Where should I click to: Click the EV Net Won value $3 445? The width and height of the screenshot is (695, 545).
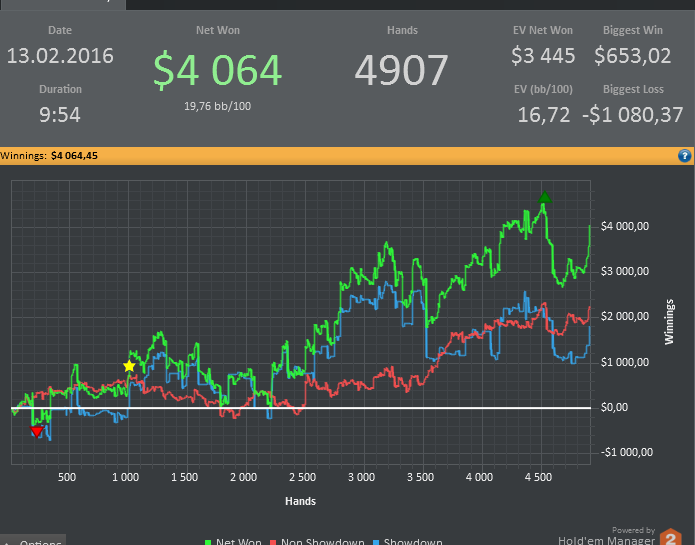tap(543, 56)
